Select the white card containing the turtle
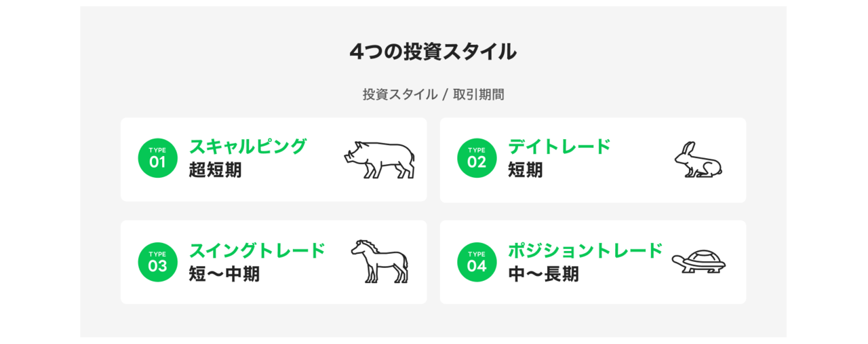The image size is (868, 344). [593, 262]
